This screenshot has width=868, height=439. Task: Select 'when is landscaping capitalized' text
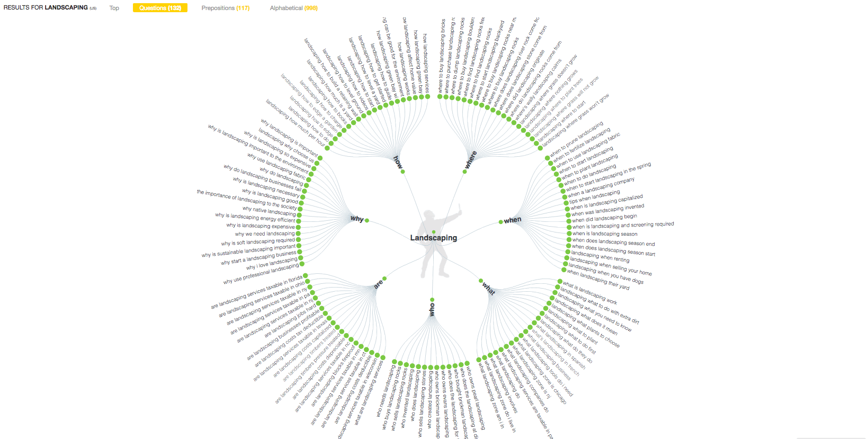coord(606,203)
